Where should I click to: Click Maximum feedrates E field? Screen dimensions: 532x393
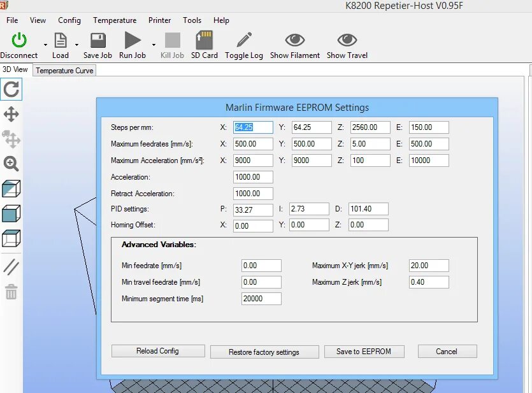429,144
